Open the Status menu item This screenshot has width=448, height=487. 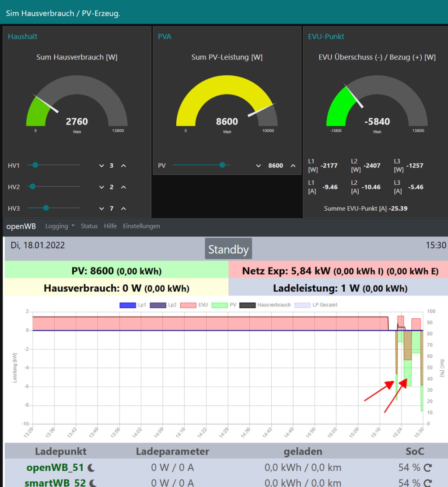coord(89,226)
